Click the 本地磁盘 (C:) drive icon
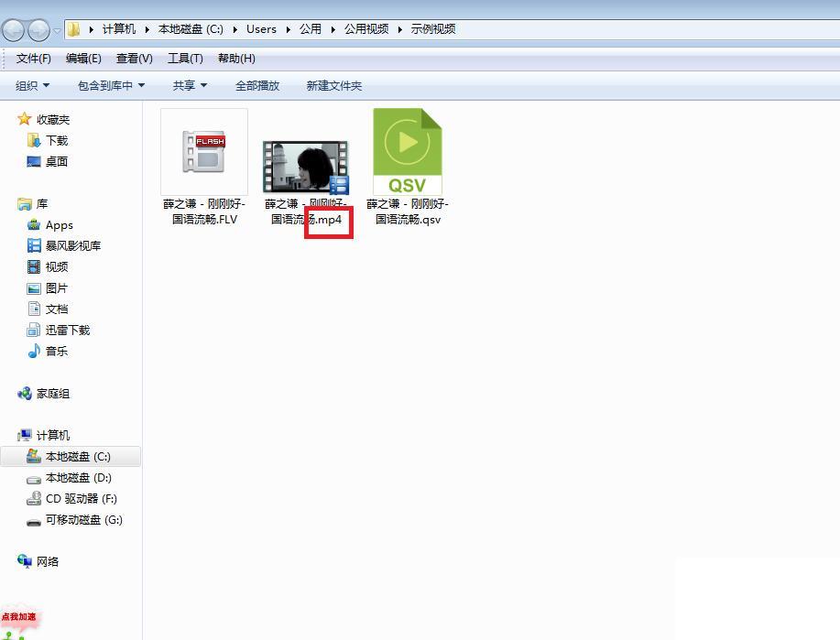The image size is (840, 640). (34, 456)
